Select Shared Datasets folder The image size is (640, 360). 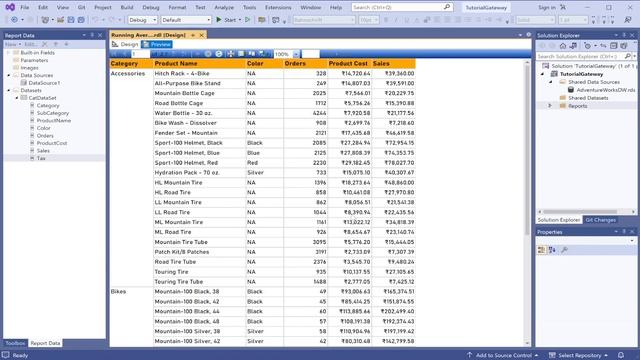click(588, 98)
